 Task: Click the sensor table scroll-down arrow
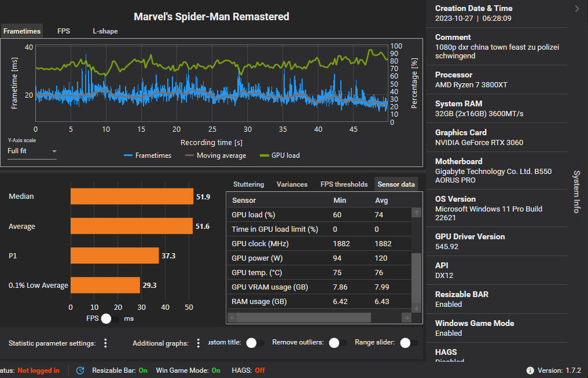point(416,308)
